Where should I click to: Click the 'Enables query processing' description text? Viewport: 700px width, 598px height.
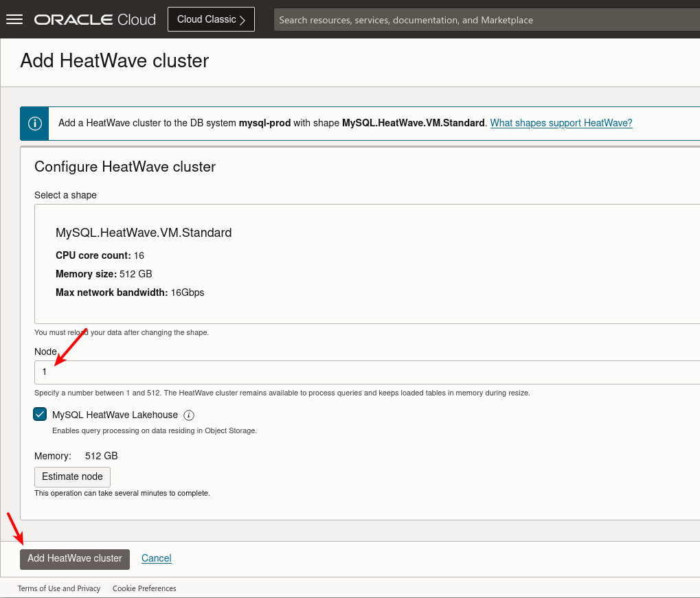coord(155,430)
